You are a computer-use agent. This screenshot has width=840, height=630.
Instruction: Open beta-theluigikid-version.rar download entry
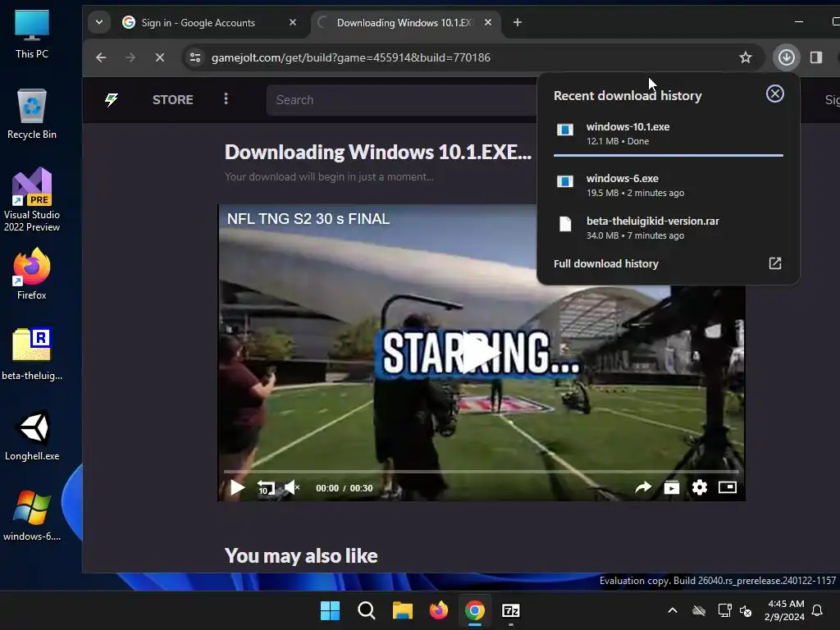coord(668,228)
